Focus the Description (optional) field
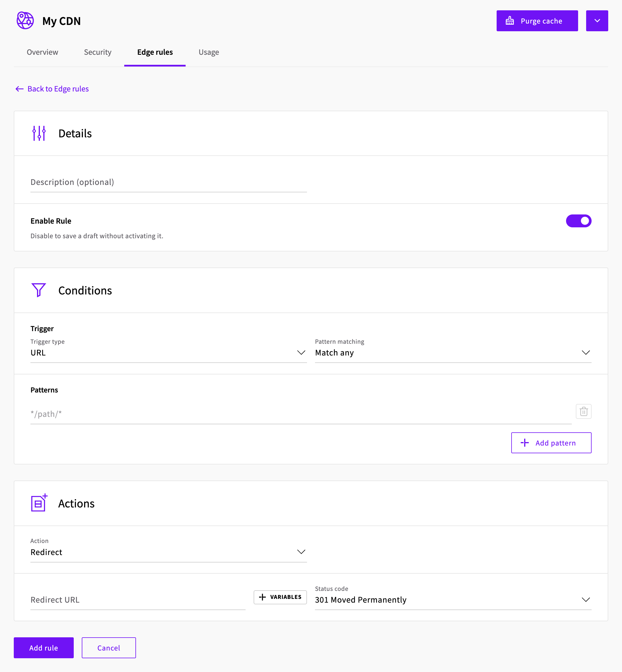 point(168,182)
